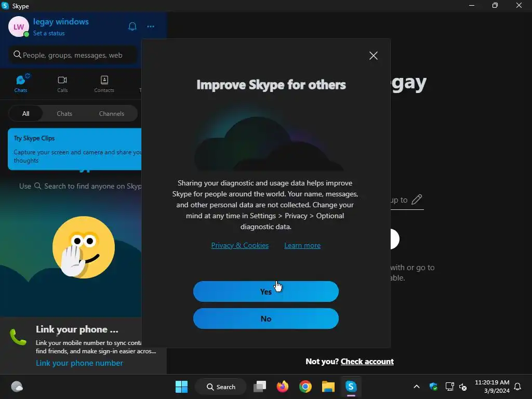Switch to the Calls navigation tab

pyautogui.click(x=62, y=84)
